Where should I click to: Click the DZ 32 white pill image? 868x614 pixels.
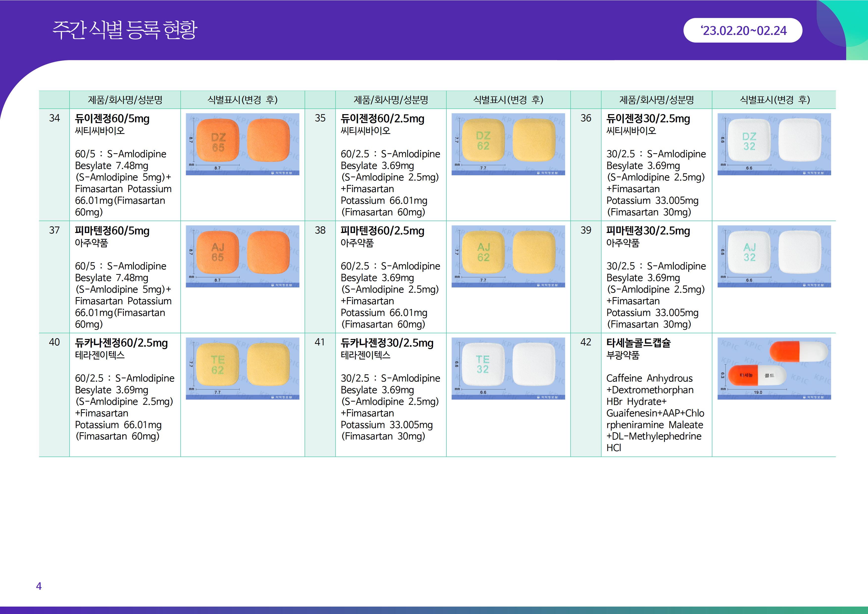774,144
